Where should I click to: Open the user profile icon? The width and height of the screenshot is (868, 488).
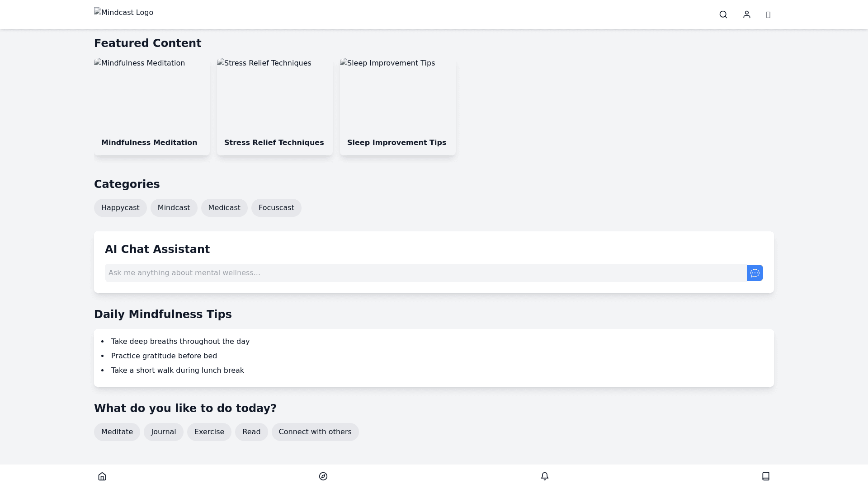point(747,14)
